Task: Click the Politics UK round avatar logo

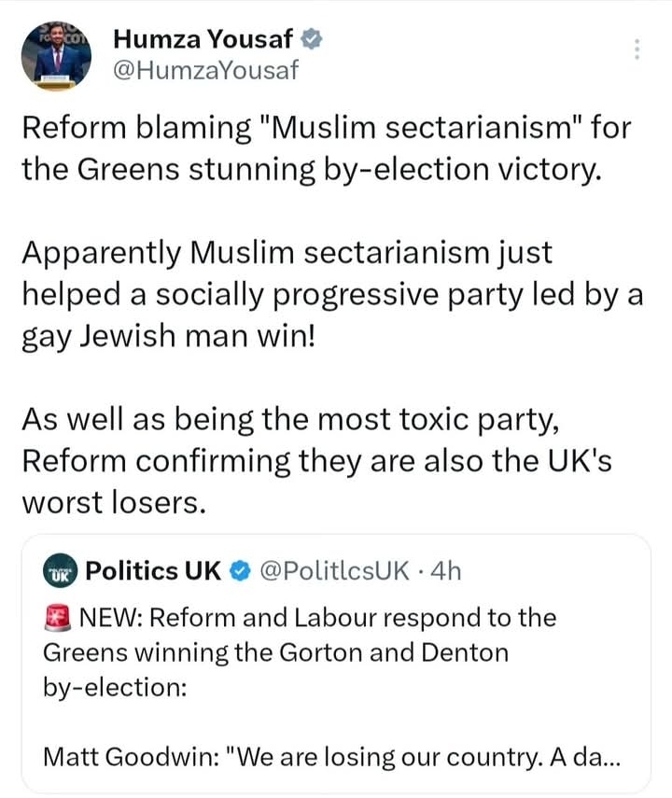Action: point(61,570)
